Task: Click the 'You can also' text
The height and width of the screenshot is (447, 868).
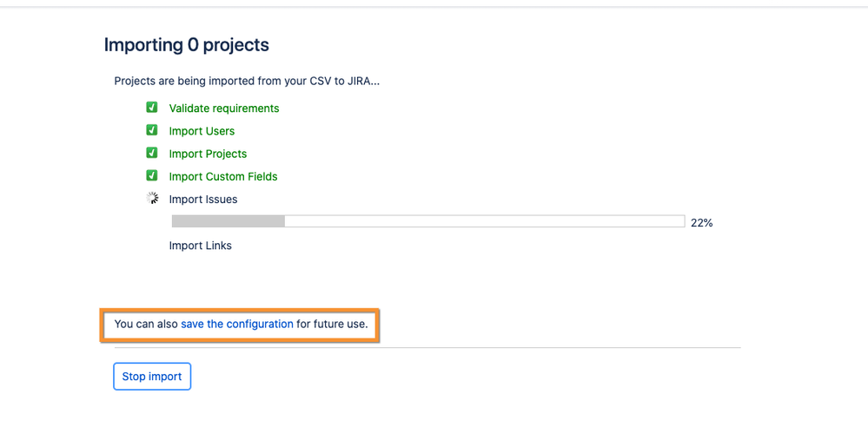Action: tap(145, 324)
